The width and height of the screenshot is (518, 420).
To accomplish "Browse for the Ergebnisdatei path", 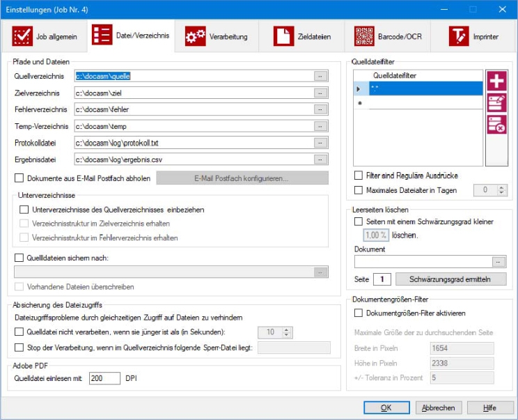I will pos(320,160).
